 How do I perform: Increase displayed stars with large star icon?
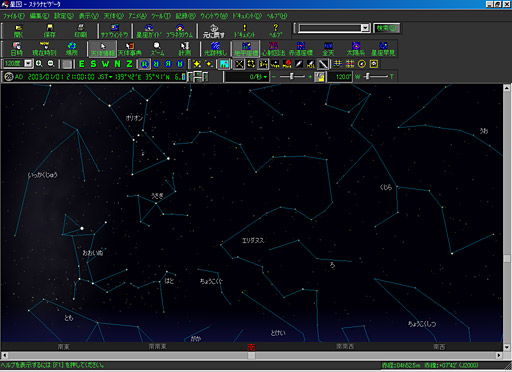197,64
